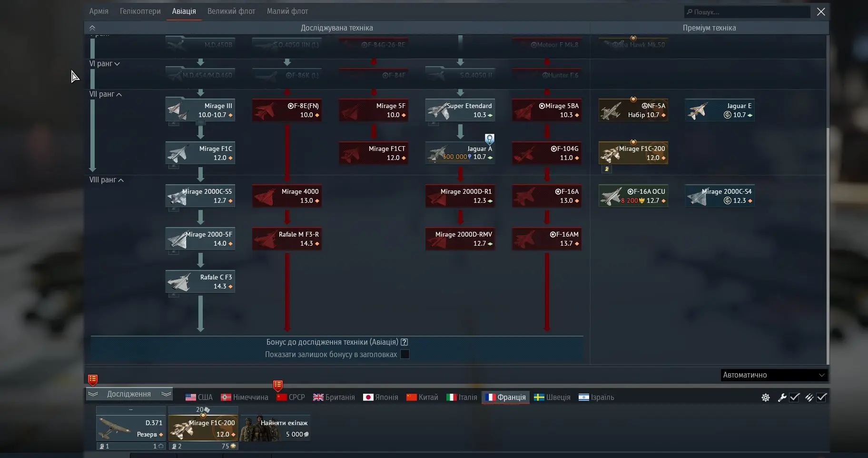The height and width of the screenshot is (458, 868).
Task: Select the Super Etendard aircraft
Action: [x=460, y=110]
